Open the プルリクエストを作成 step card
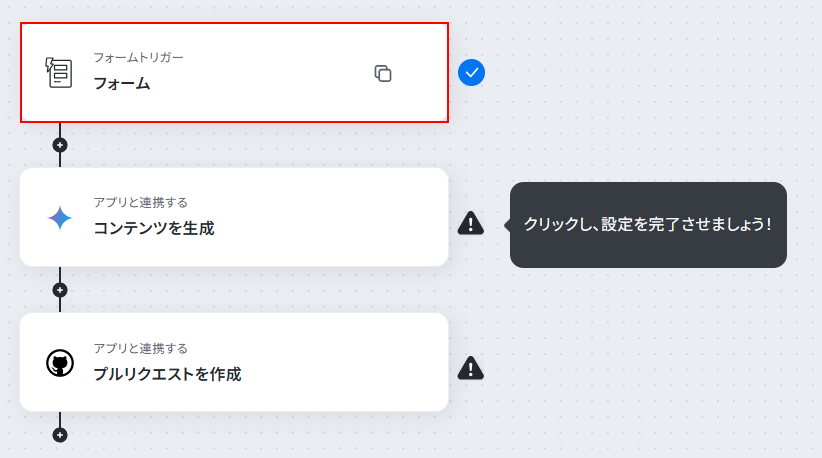 (x=234, y=362)
